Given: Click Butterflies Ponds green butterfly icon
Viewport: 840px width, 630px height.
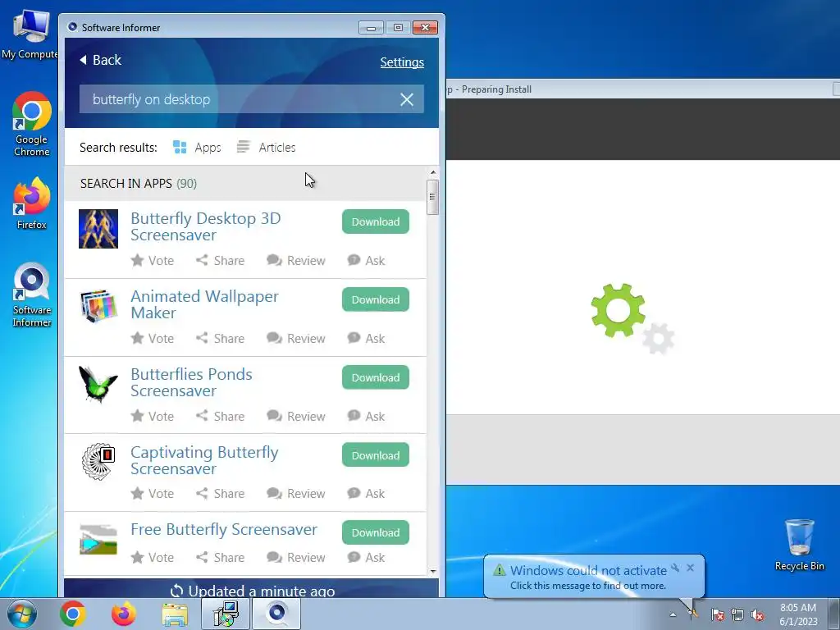Looking at the screenshot, I should pyautogui.click(x=98, y=384).
